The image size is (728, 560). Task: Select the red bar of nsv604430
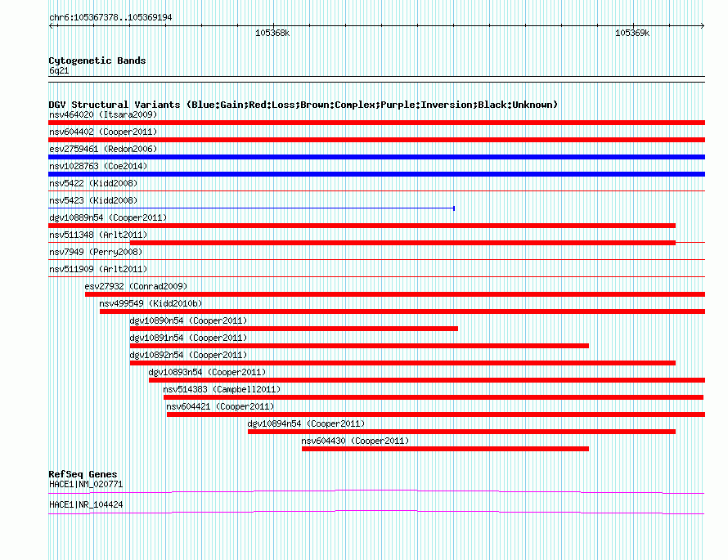coord(445,449)
